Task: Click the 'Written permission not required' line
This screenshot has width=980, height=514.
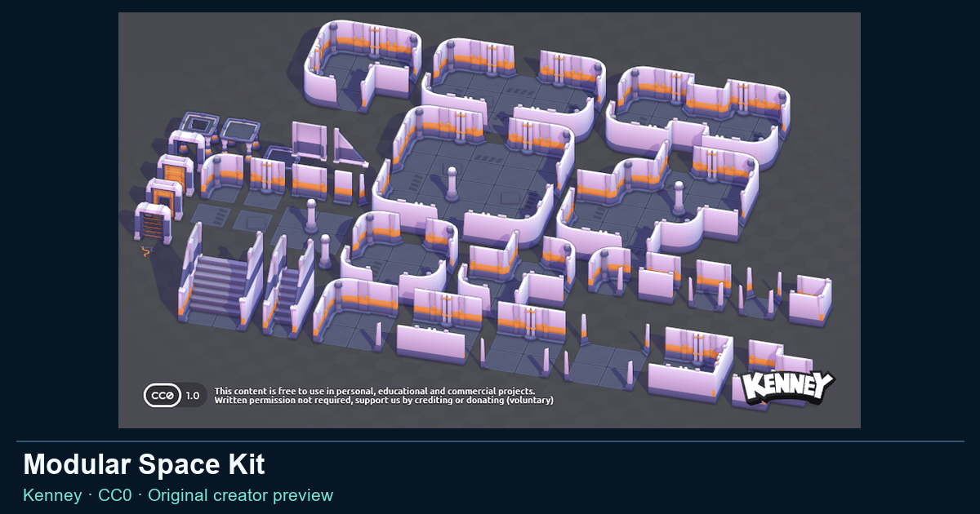Action: point(384,401)
